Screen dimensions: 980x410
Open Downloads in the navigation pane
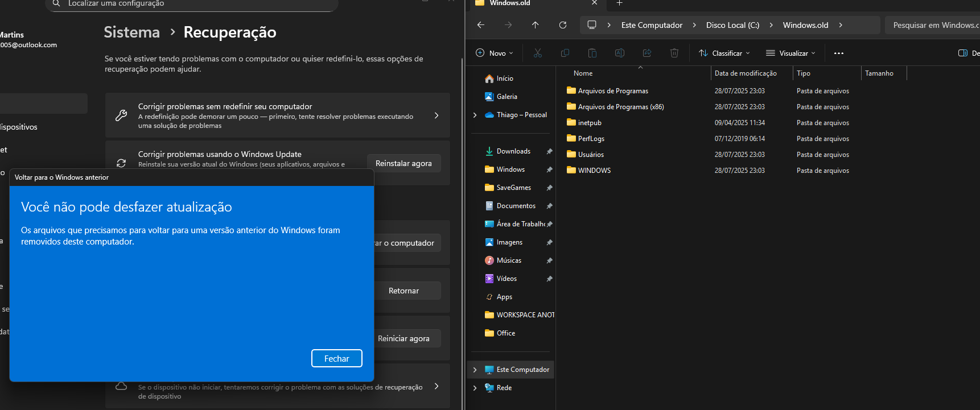[x=513, y=151]
